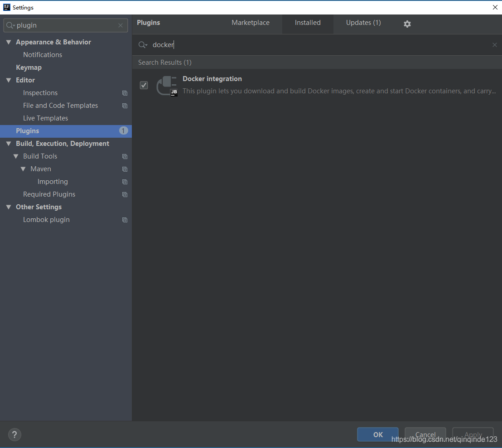The image size is (502, 448).
Task: Close the Settings dialog window
Action: coord(495,7)
